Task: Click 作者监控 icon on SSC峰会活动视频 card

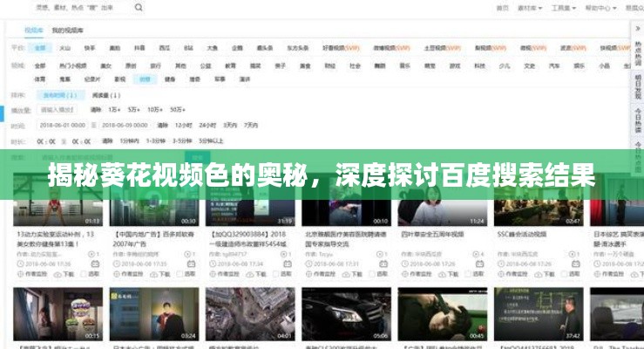Action: [x=501, y=274]
